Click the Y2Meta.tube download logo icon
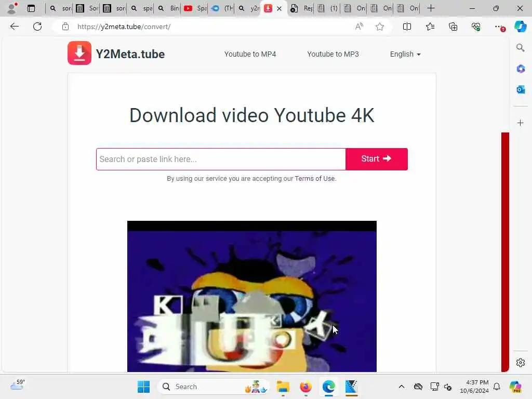The image size is (532, 399). tap(79, 53)
